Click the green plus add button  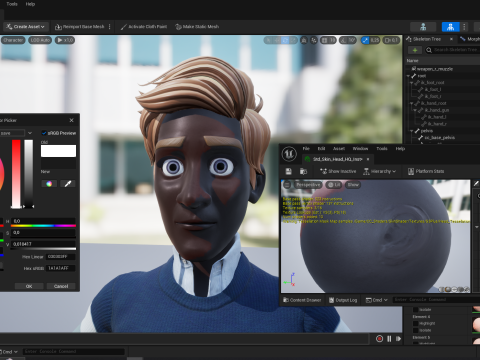click(415, 50)
